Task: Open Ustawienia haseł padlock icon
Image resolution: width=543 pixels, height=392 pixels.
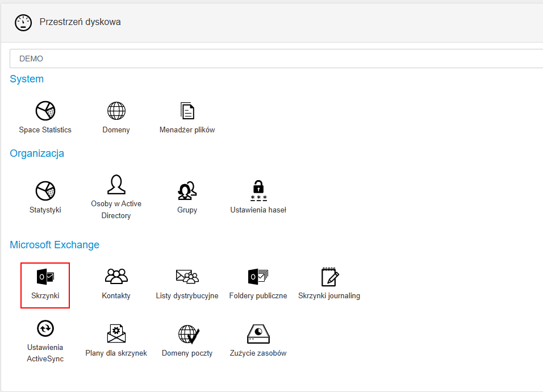Action: pyautogui.click(x=258, y=191)
